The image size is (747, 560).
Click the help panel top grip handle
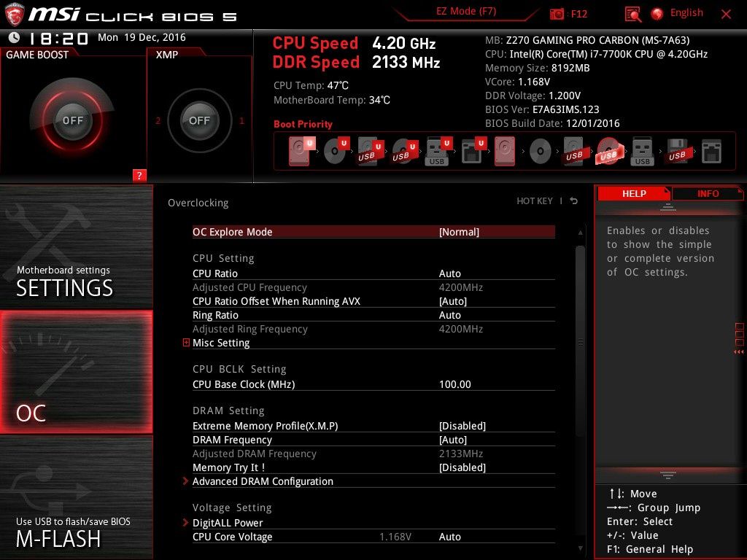pos(668,207)
